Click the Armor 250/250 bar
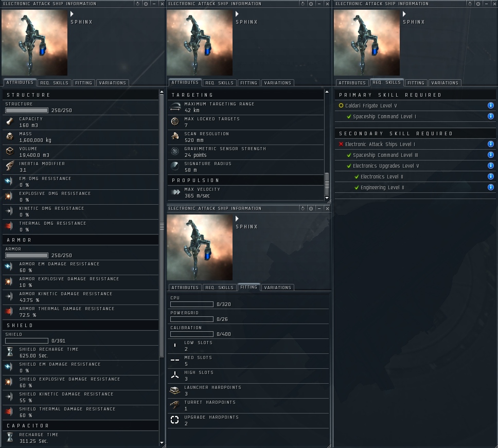Image resolution: width=498 pixels, height=448 pixels. [x=27, y=256]
